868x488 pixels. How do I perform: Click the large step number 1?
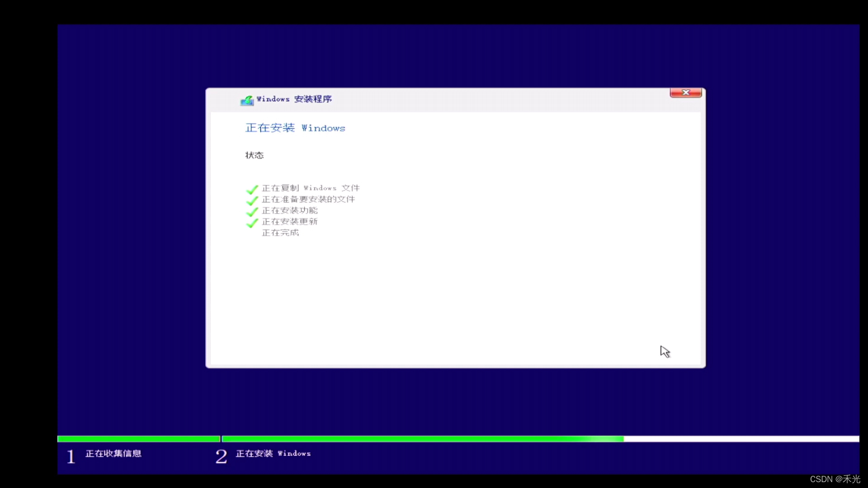pos(71,456)
